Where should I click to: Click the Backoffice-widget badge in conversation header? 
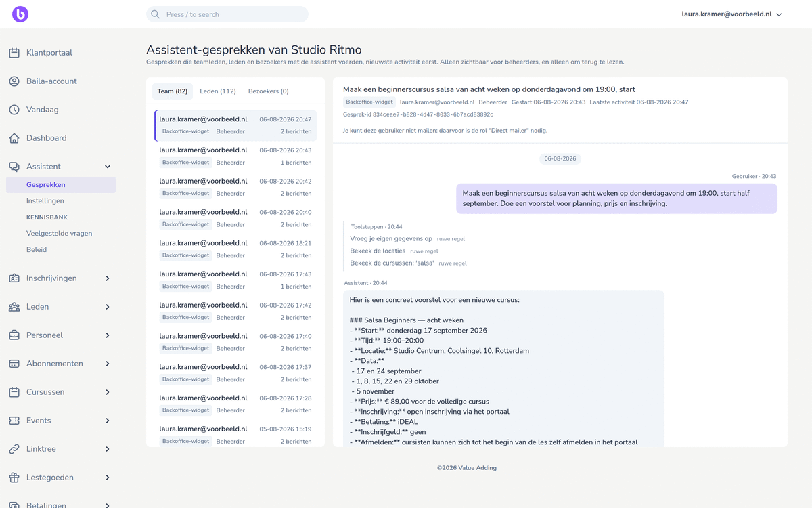click(x=369, y=102)
